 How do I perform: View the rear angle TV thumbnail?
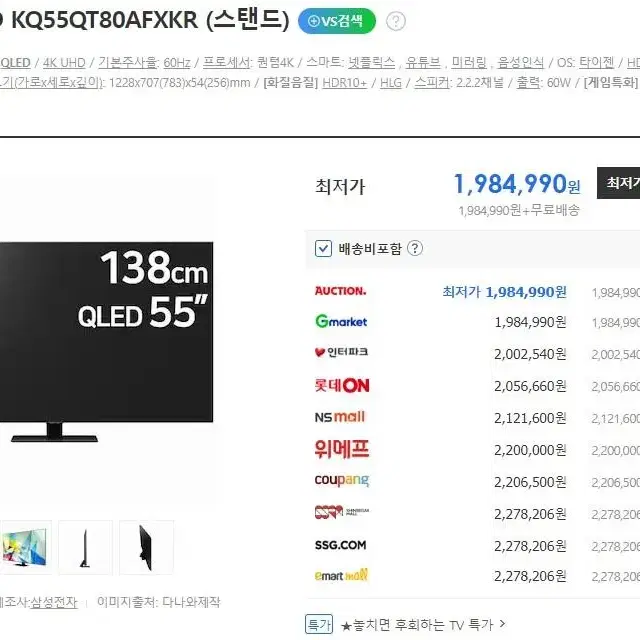(x=146, y=547)
